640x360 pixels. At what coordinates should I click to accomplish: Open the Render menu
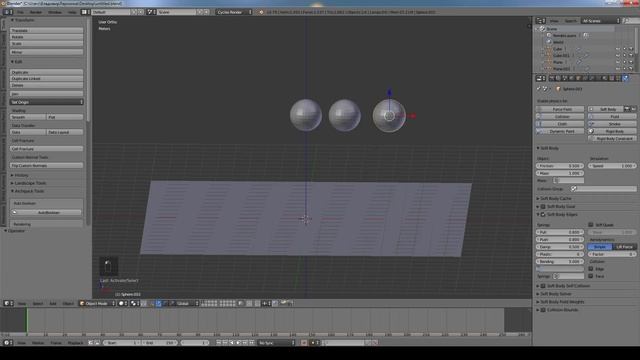coord(36,12)
